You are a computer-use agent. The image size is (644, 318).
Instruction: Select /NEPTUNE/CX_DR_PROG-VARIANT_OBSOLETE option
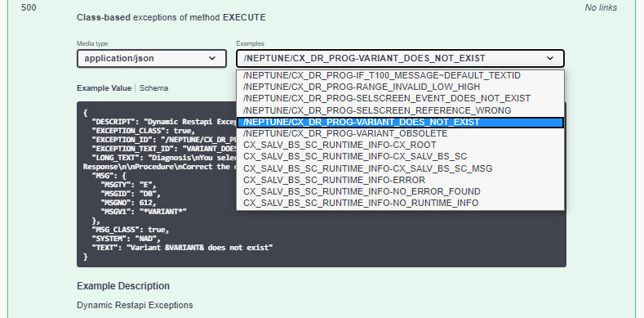click(x=400, y=134)
